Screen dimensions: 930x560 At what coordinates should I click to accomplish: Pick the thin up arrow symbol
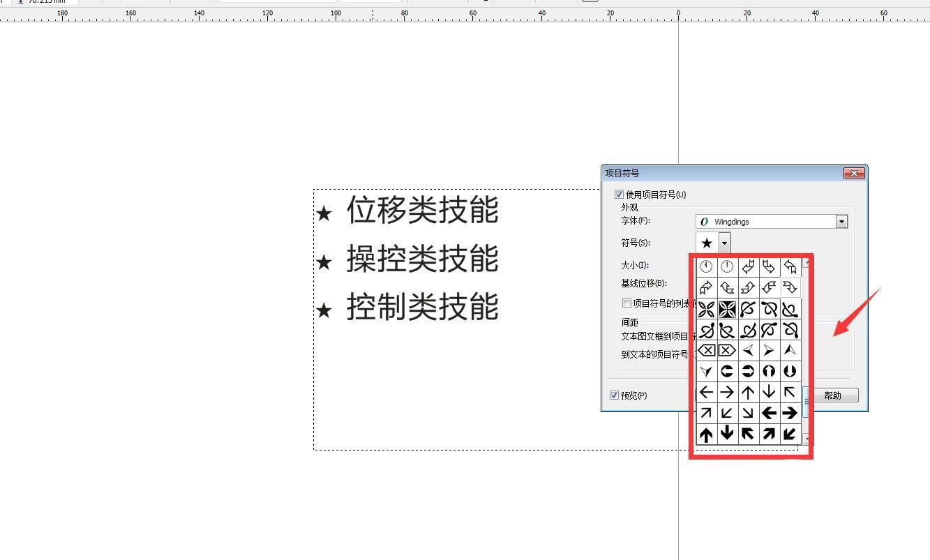click(748, 392)
